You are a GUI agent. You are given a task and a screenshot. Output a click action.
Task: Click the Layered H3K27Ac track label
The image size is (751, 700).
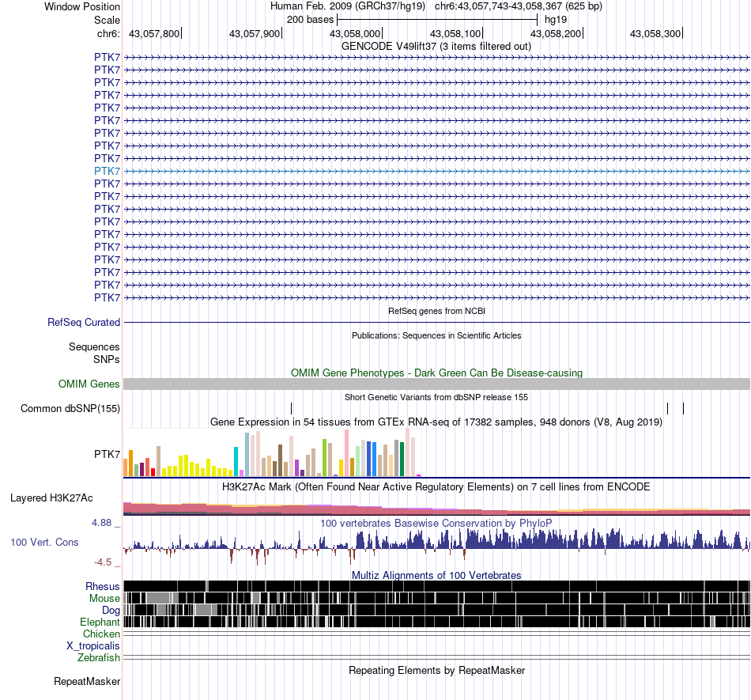[51, 498]
